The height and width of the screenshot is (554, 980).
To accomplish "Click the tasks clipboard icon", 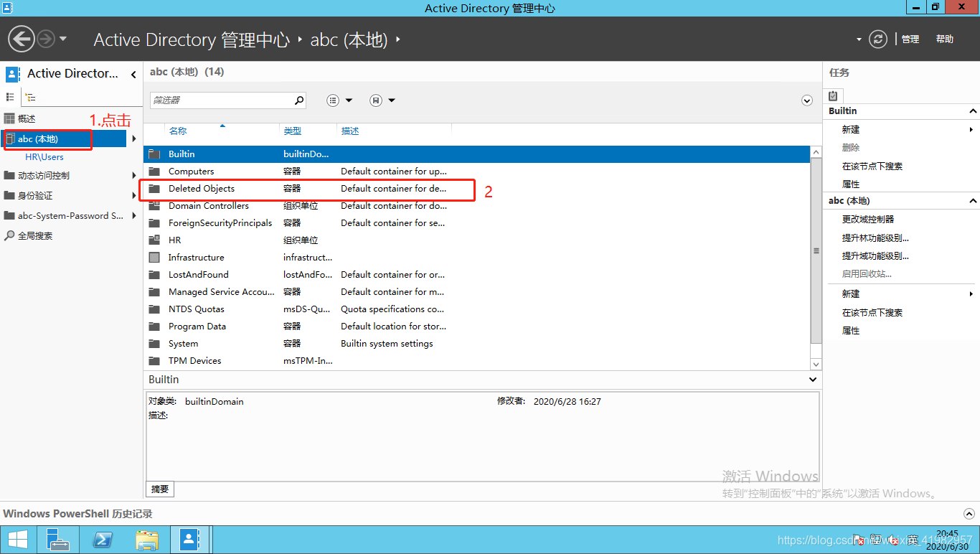I will tap(833, 95).
